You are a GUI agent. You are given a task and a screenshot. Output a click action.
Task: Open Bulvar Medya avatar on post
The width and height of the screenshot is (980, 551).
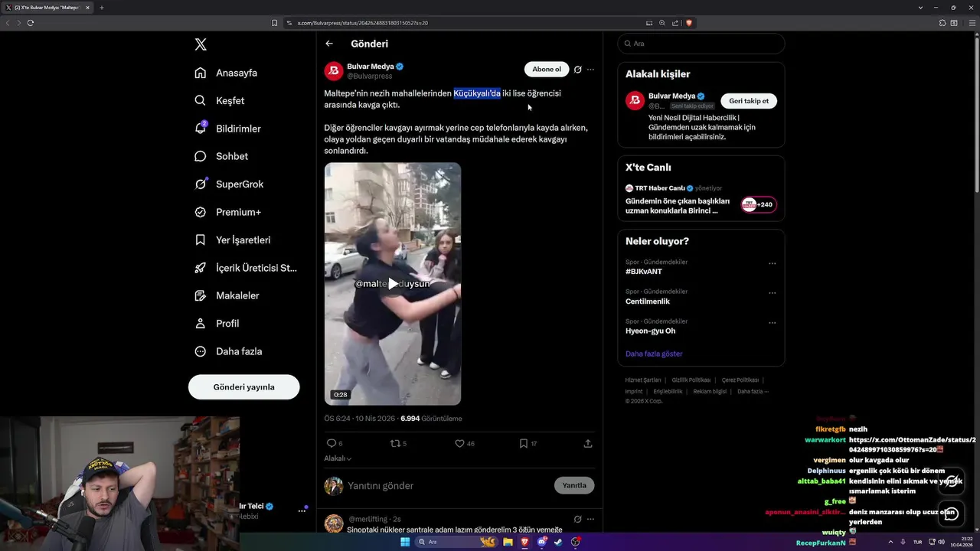tap(334, 71)
